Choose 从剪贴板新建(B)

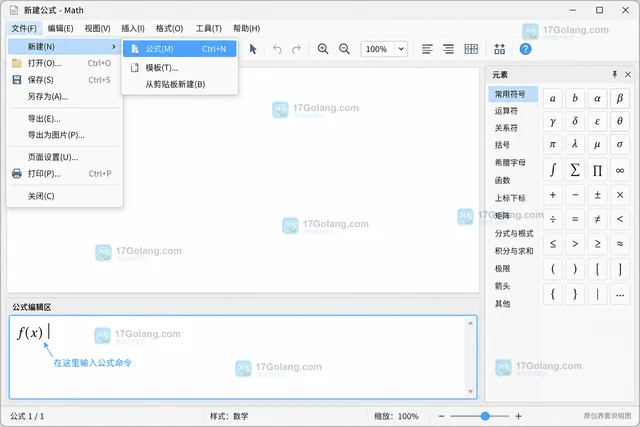(180, 85)
